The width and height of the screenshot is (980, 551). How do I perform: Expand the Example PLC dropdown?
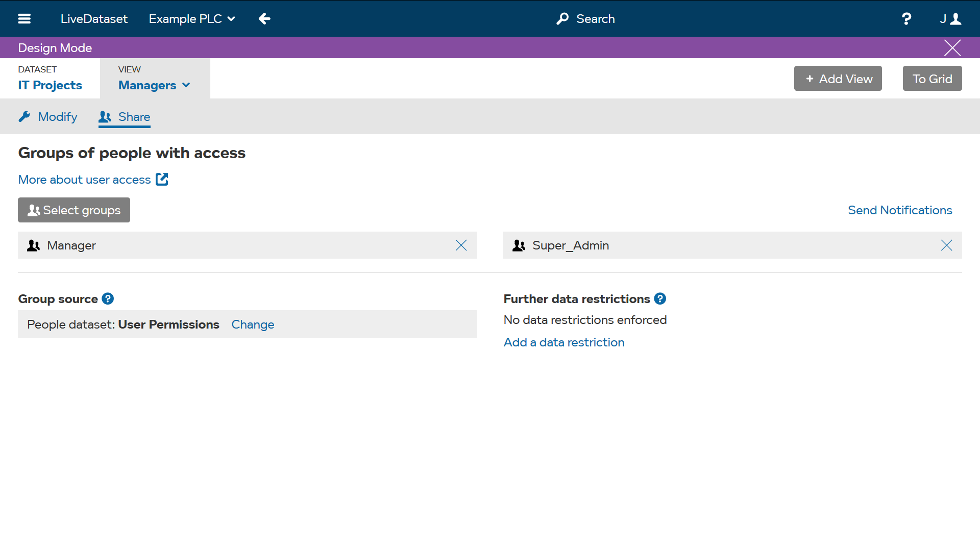coord(192,19)
